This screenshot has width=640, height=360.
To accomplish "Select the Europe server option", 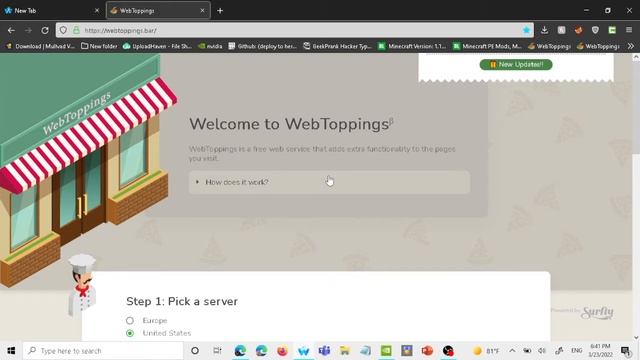I will click(130, 321).
